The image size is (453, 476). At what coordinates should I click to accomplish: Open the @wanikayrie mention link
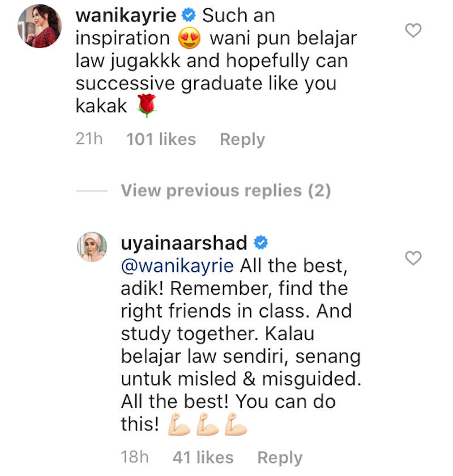(177, 266)
